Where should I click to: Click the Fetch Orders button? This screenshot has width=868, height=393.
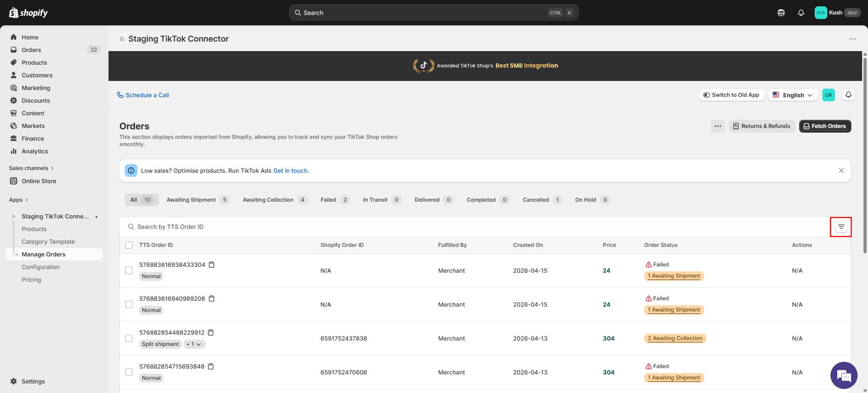tap(825, 126)
